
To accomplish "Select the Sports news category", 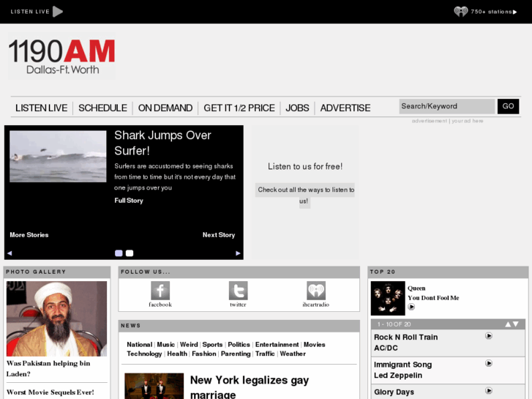I will [x=212, y=344].
